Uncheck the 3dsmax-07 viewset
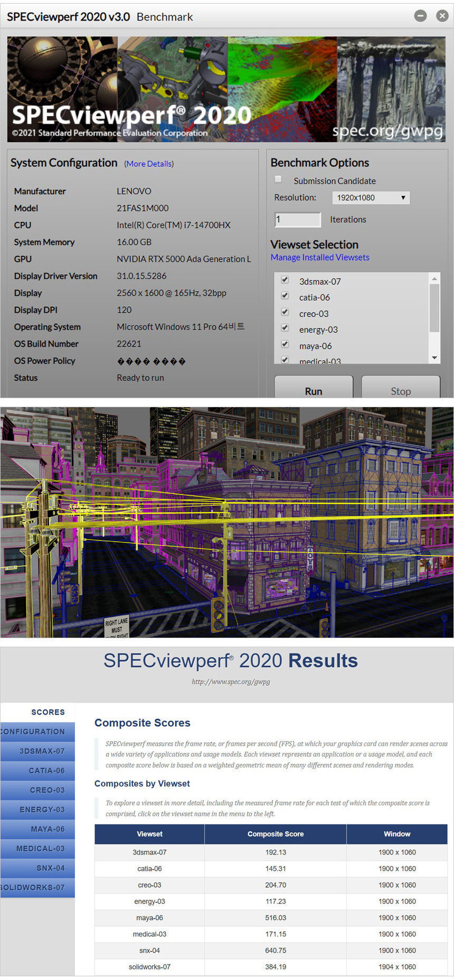The width and height of the screenshot is (454, 980). (285, 280)
